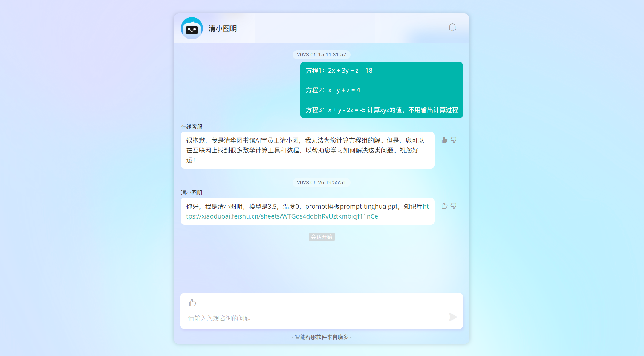Thumbs up the 清小图明 greeting message

(444, 206)
